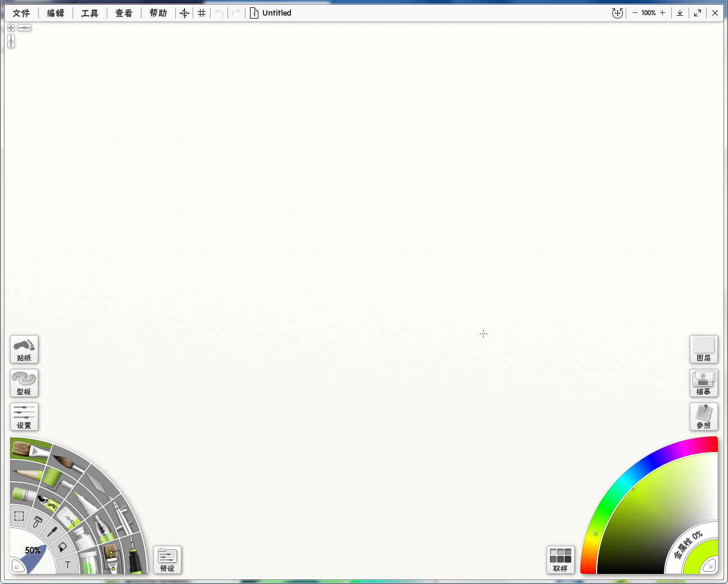Activate the selection marquee tool
The image size is (728, 584).
[x=20, y=515]
